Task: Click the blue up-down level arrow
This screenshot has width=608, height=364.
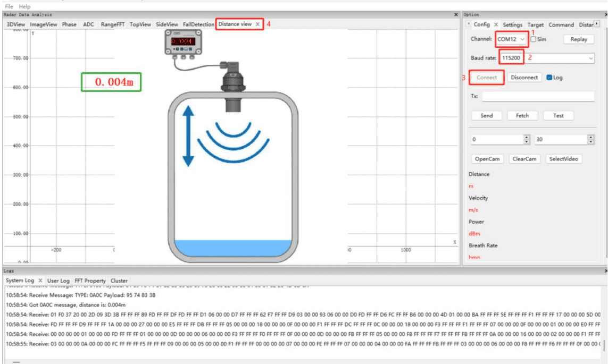Action: point(188,136)
